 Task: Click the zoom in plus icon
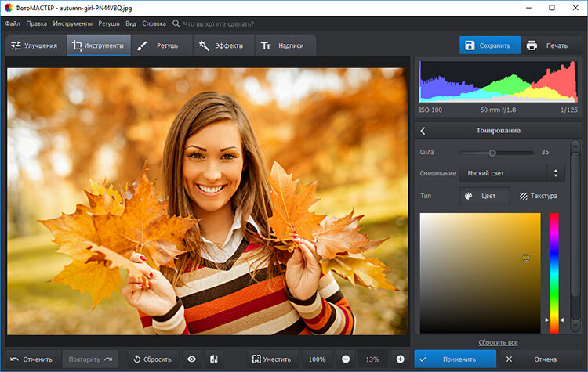coord(400,359)
